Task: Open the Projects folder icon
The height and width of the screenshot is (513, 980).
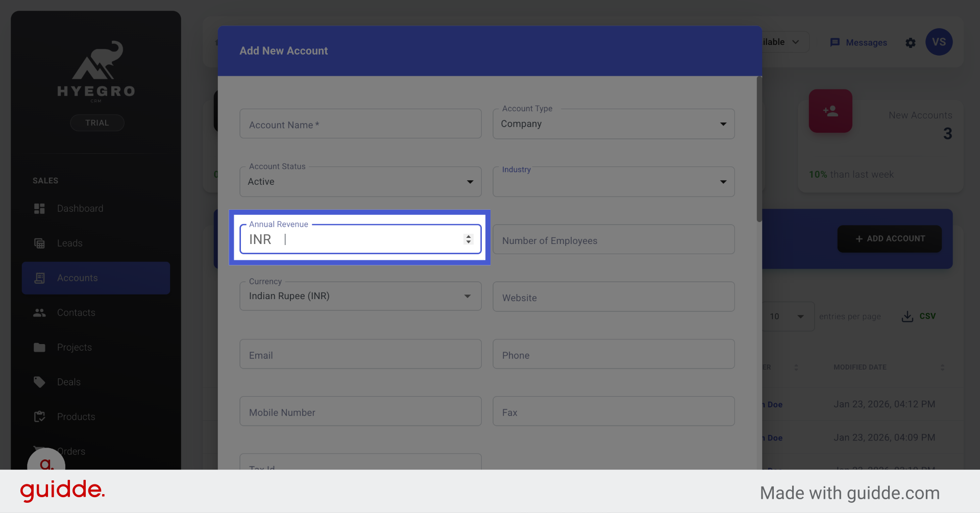Action: [x=39, y=347]
